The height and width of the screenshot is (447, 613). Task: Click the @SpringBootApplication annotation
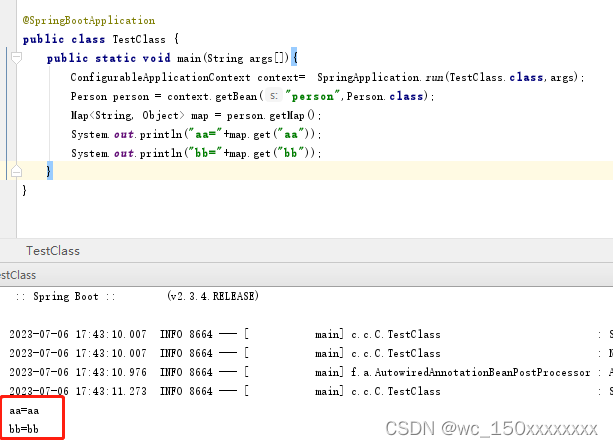tap(89, 20)
